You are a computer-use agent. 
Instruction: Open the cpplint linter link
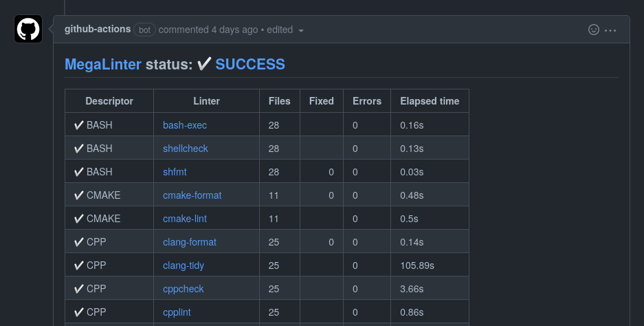(x=177, y=312)
